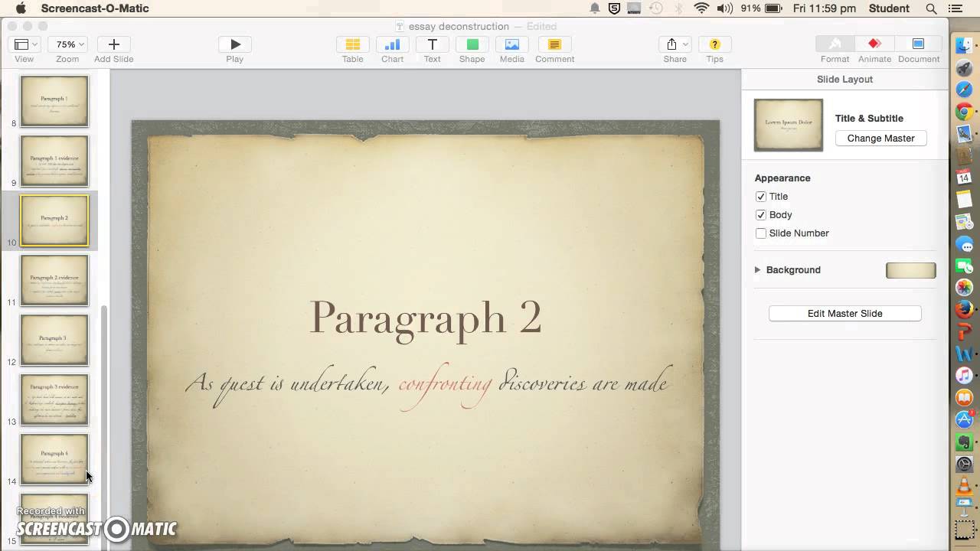Click the subtitle 'As quest is undertaken' text
The height and width of the screenshot is (551, 980).
pyautogui.click(x=287, y=383)
